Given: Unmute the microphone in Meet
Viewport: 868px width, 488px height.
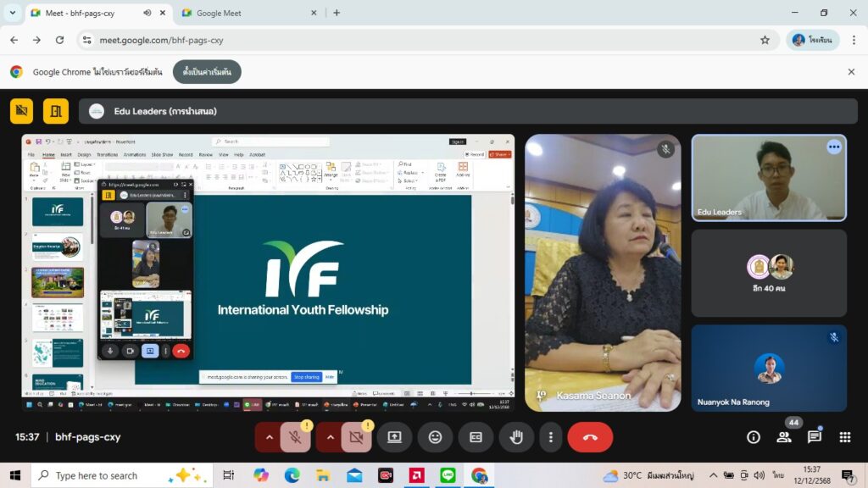Looking at the screenshot, I should (x=295, y=437).
